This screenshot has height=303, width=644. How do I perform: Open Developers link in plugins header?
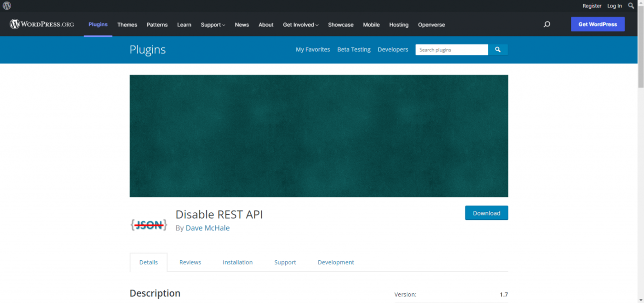(x=393, y=50)
